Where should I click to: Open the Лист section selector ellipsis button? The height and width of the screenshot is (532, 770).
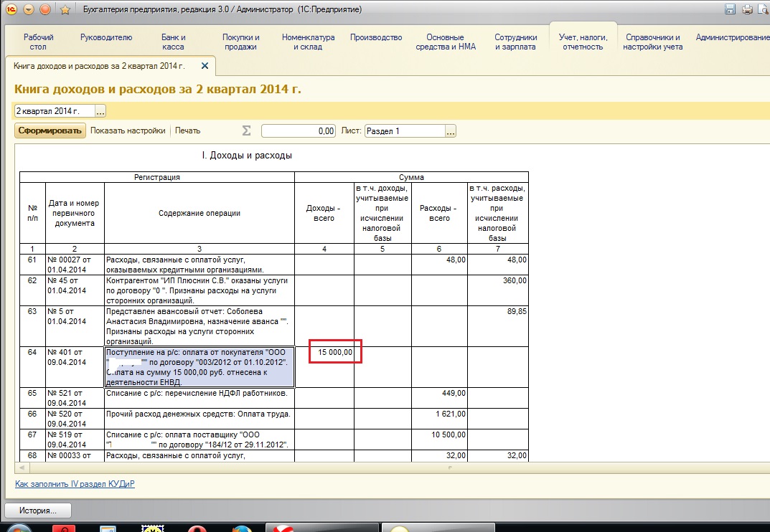tap(451, 131)
